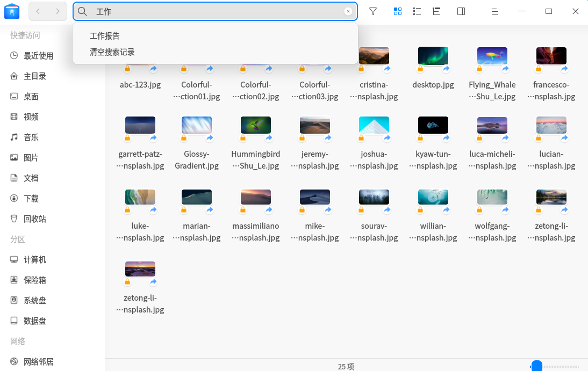Open the 保险箱 vault entry
The image size is (588, 371).
pyautogui.click(x=34, y=280)
